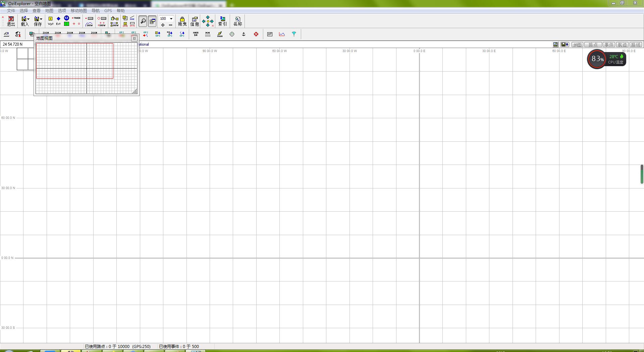644x352 pixels.
Task: Open the 地图 map menu
Action: 49,11
